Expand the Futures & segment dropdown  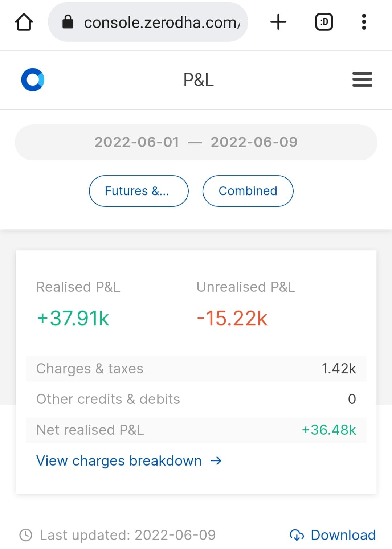point(139,191)
